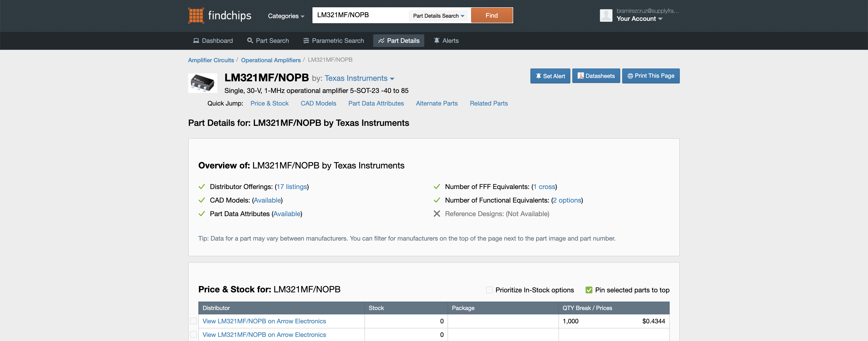Open the Texas Instruments manufacturer dropdown
Viewport: 868px width, 341px height.
click(x=359, y=78)
